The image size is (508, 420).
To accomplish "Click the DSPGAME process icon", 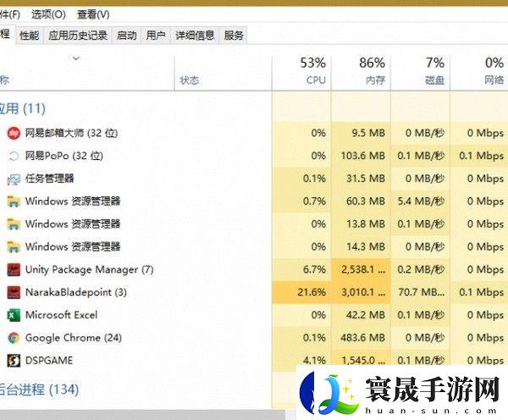I will 13,361.
